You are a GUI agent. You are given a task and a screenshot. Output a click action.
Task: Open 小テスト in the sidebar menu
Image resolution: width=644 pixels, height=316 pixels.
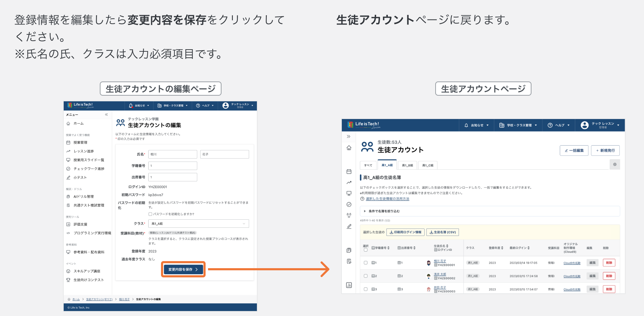[76, 177]
